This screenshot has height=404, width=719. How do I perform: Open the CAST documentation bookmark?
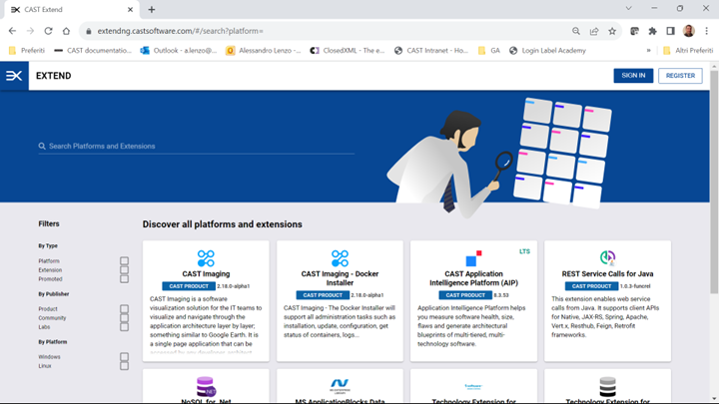click(93, 50)
